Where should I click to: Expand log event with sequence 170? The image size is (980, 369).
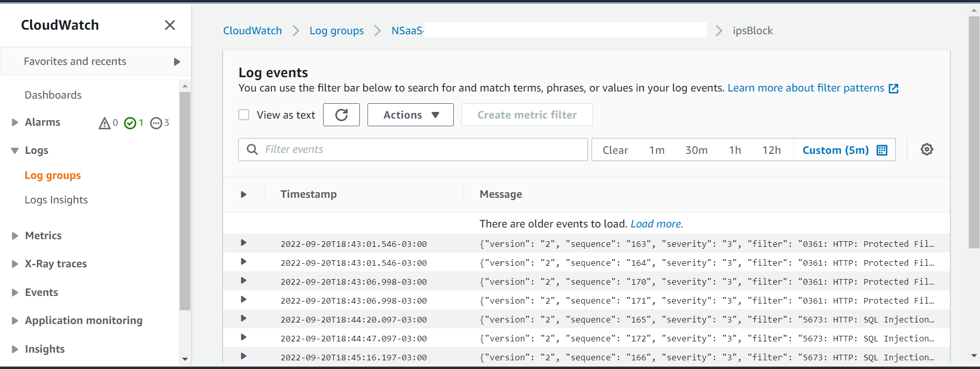[x=243, y=281]
